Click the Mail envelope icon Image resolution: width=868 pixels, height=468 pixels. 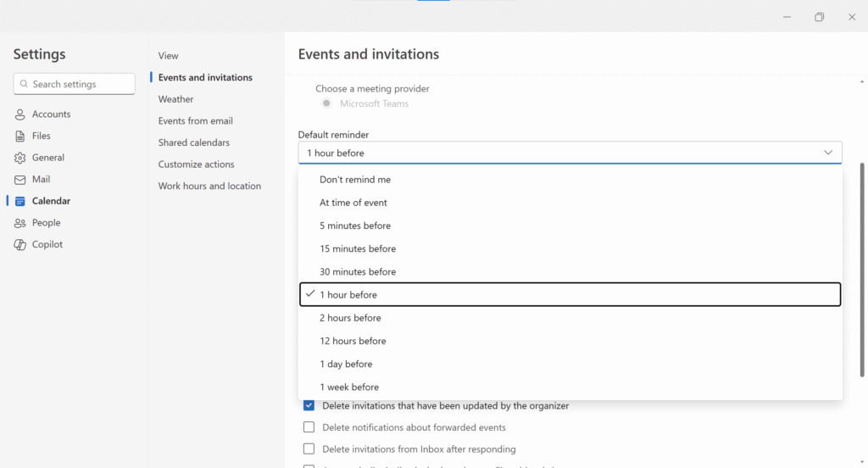pos(20,180)
